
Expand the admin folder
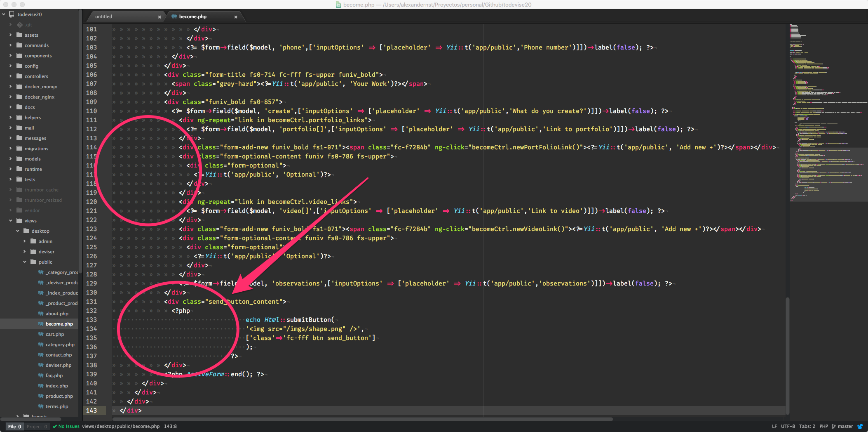tap(25, 241)
